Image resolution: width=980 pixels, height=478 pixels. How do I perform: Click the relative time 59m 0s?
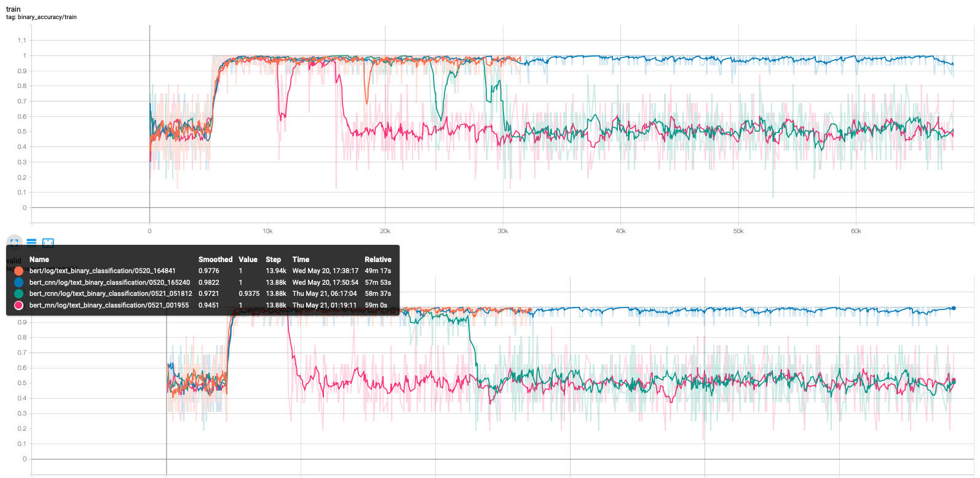coord(376,305)
